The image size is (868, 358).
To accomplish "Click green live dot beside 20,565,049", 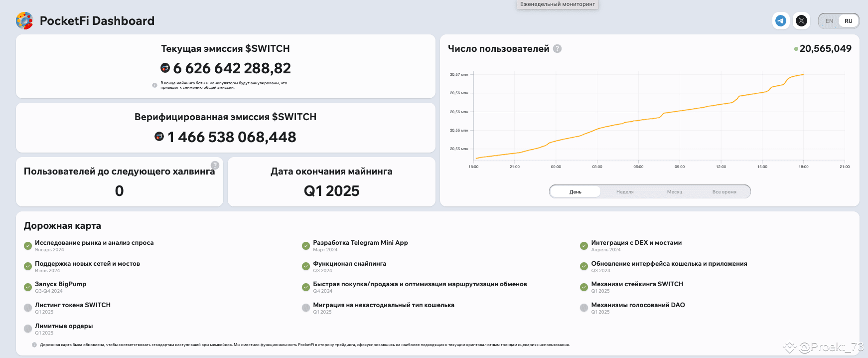I will coord(796,49).
